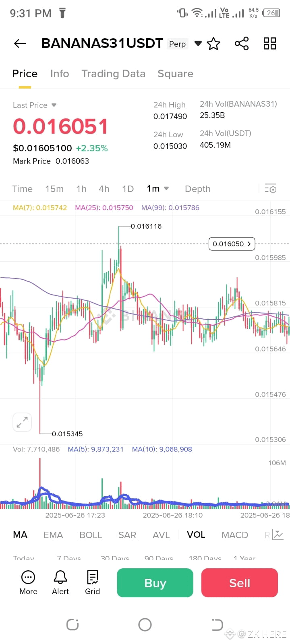Tap the 24h High value 0.017490
The height and width of the screenshot is (644, 290).
[x=170, y=116]
